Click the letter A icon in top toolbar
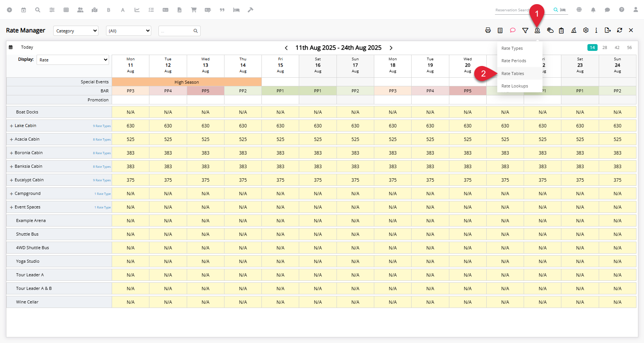The height and width of the screenshot is (343, 644). 123,10
